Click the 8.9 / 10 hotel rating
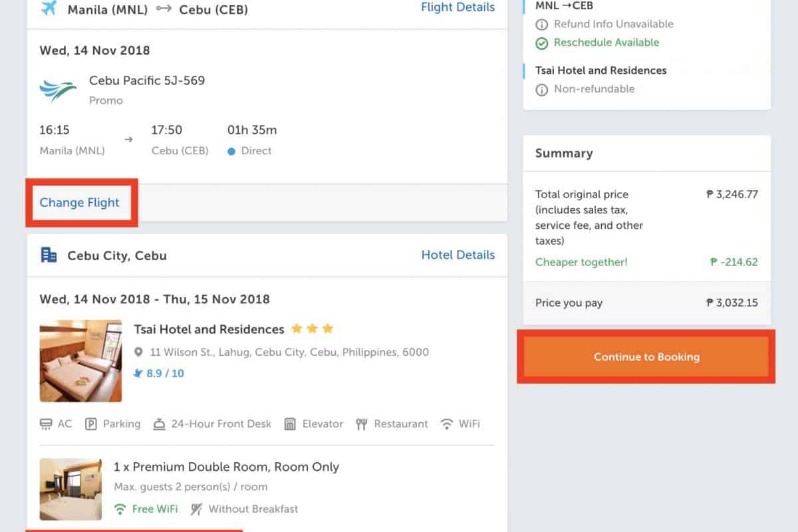Image resolution: width=798 pixels, height=532 pixels. click(165, 374)
